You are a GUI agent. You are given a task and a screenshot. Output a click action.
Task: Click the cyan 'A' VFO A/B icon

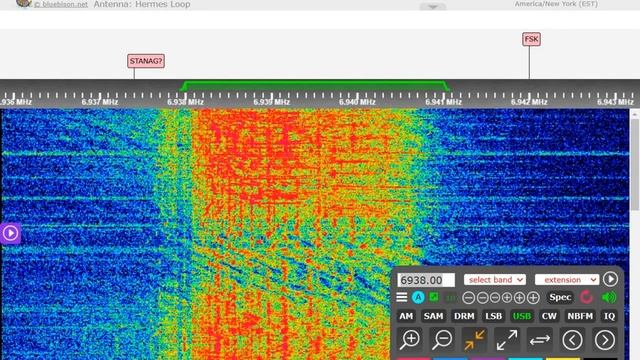coord(418,297)
